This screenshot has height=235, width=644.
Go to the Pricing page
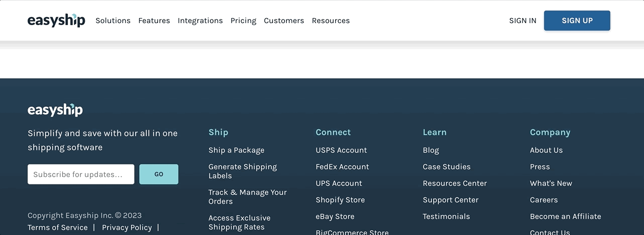coord(243,21)
